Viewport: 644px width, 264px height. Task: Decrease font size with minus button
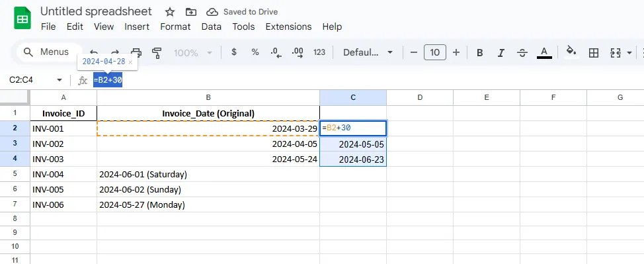coord(414,52)
